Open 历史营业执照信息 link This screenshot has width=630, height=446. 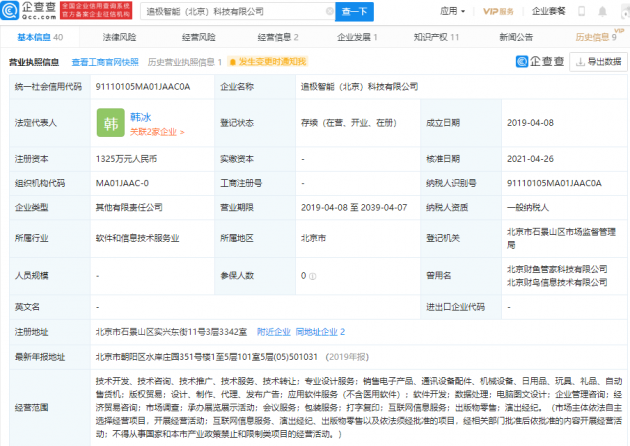(x=184, y=62)
